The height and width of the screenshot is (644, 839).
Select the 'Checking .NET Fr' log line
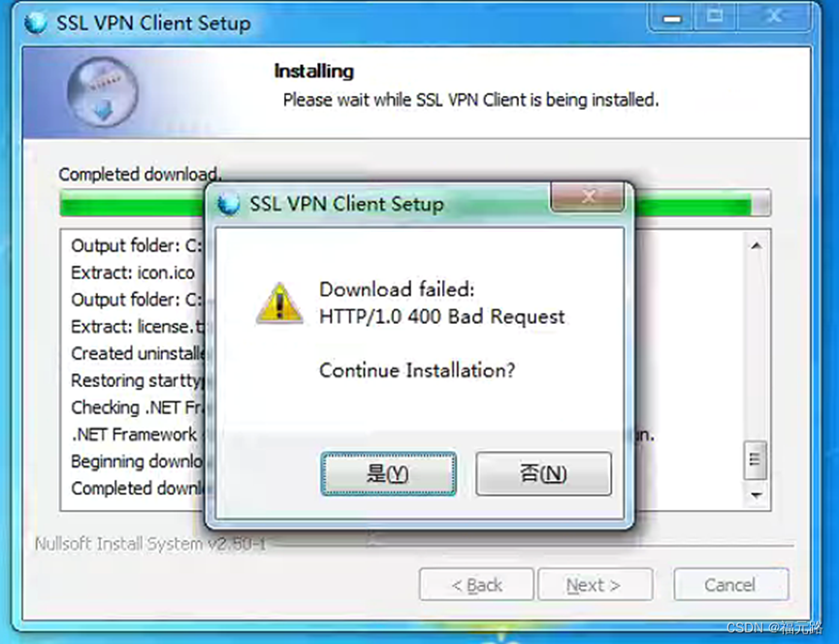(138, 407)
